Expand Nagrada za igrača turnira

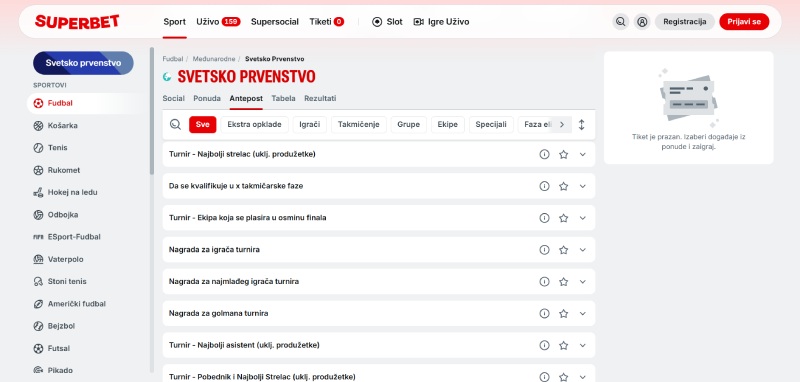click(583, 250)
